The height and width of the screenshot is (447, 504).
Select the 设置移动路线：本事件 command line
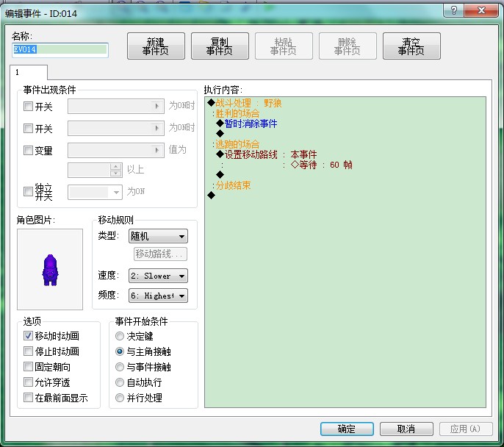coord(267,154)
